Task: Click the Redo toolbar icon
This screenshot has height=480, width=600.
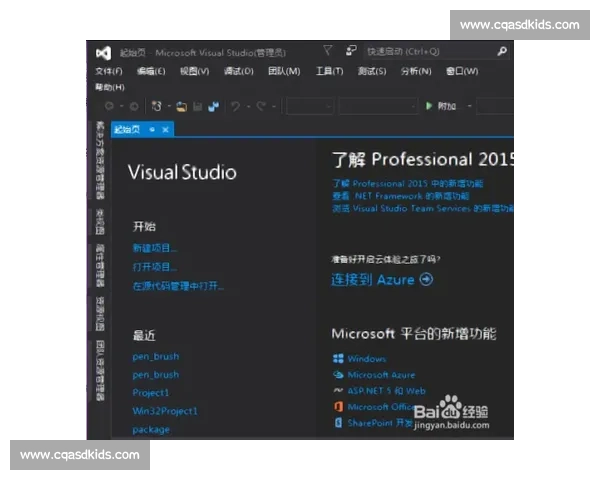Action: tap(261, 106)
